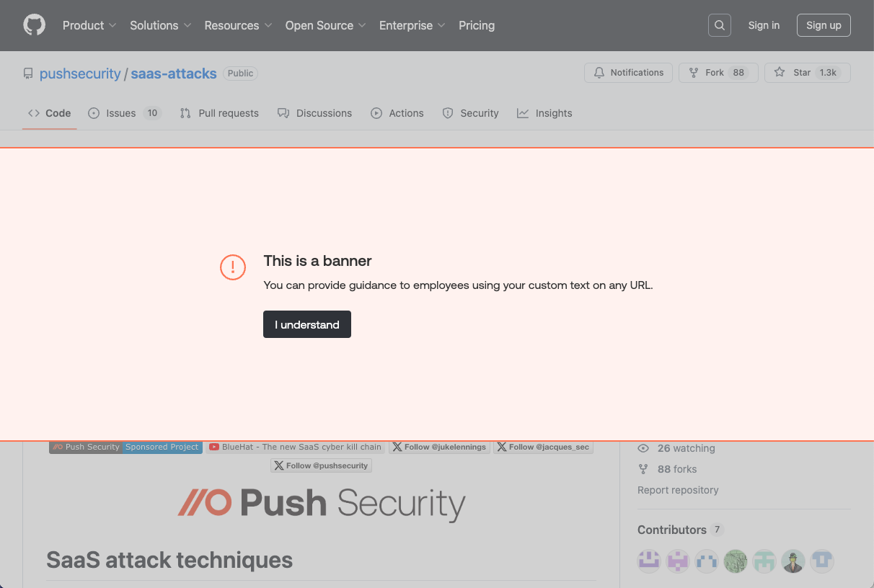
Task: Click the orange warning icon in the banner
Action: point(233,267)
